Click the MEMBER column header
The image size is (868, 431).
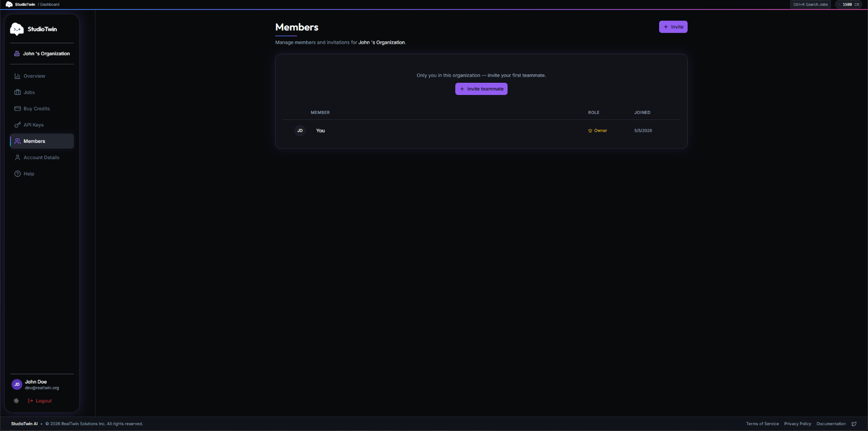tap(320, 113)
